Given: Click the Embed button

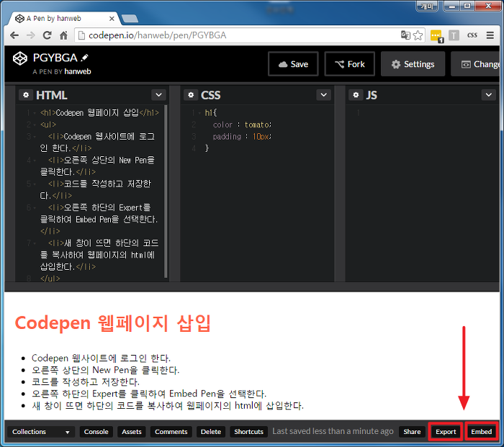Looking at the screenshot, I should 482,432.
